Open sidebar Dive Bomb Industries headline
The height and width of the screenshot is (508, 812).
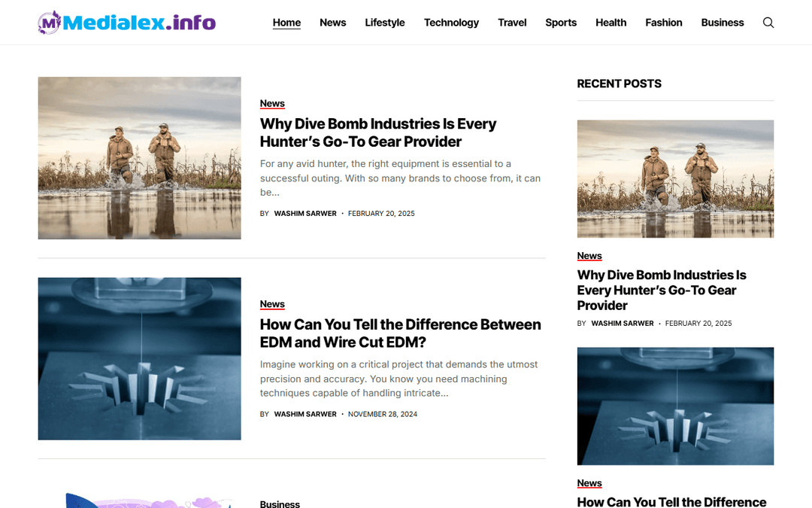662,290
